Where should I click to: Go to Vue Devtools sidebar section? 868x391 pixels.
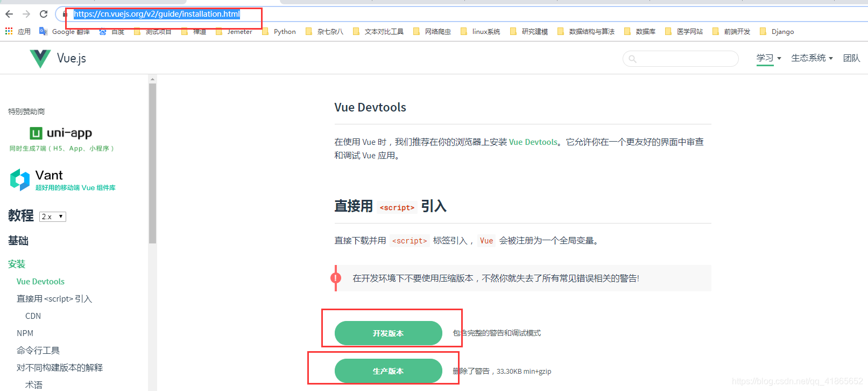pos(40,282)
